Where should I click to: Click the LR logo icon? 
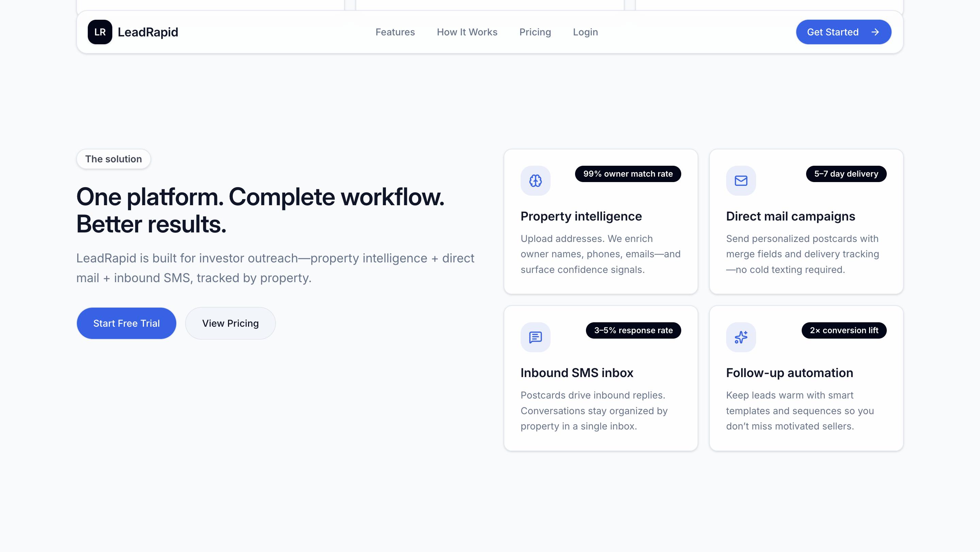(x=100, y=32)
